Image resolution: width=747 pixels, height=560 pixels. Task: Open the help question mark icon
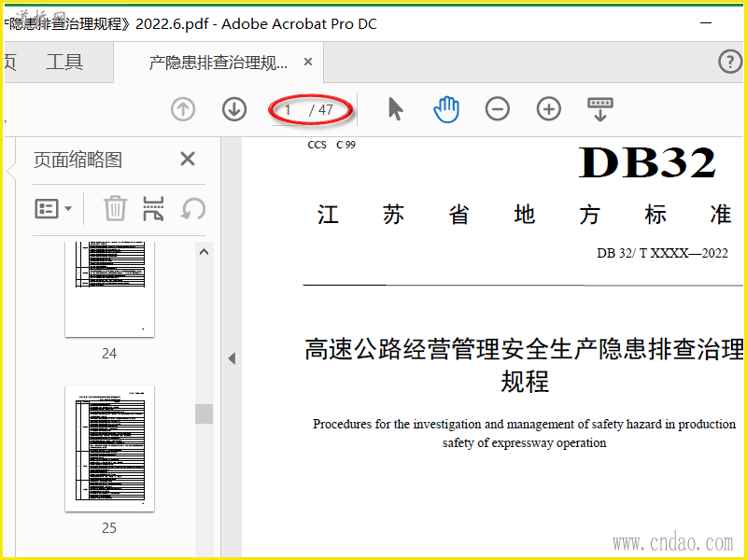(730, 62)
